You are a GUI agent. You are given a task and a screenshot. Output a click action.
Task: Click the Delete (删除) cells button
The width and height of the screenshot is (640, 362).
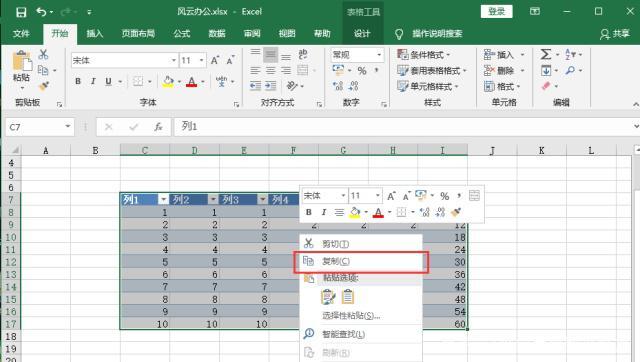(498, 71)
